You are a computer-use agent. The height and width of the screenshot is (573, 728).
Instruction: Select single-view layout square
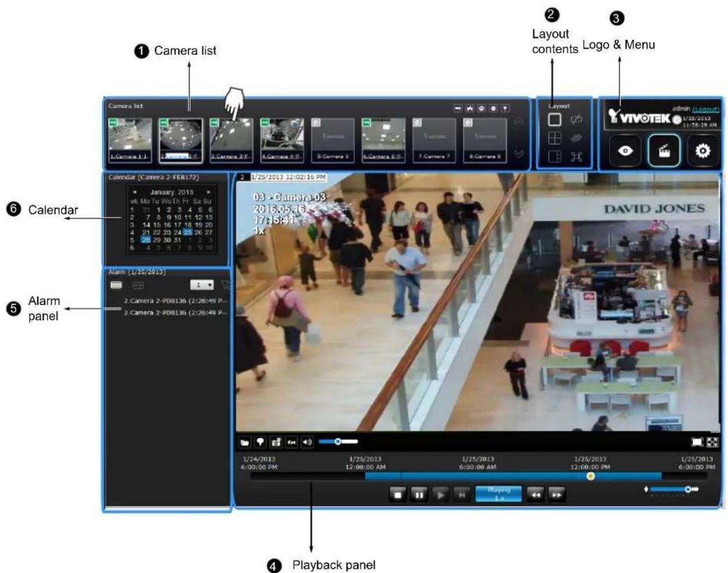point(555,119)
